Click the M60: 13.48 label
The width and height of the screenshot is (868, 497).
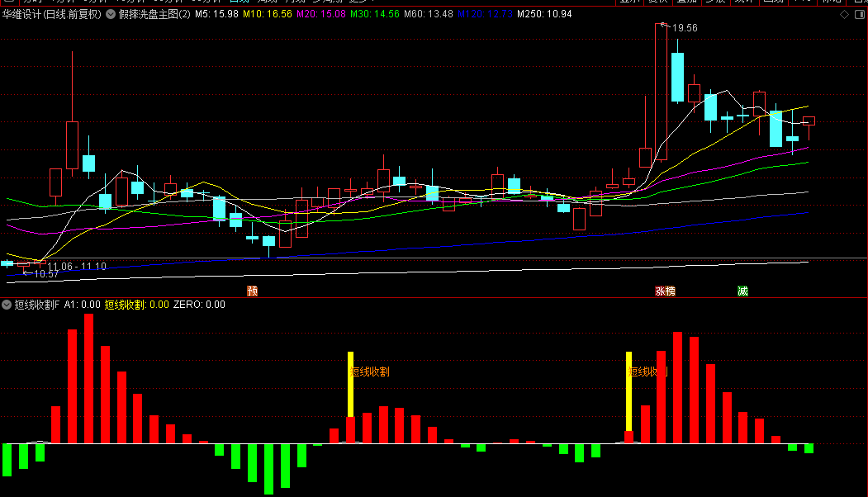point(429,14)
